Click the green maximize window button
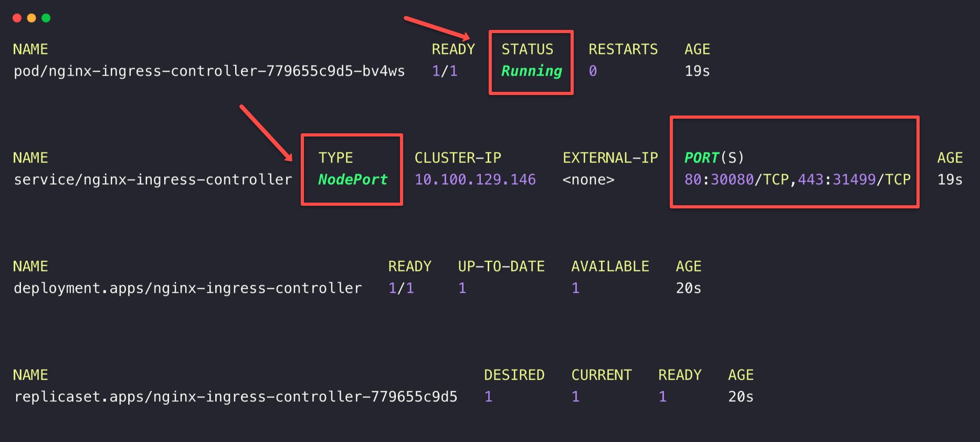The image size is (980, 442). click(46, 18)
